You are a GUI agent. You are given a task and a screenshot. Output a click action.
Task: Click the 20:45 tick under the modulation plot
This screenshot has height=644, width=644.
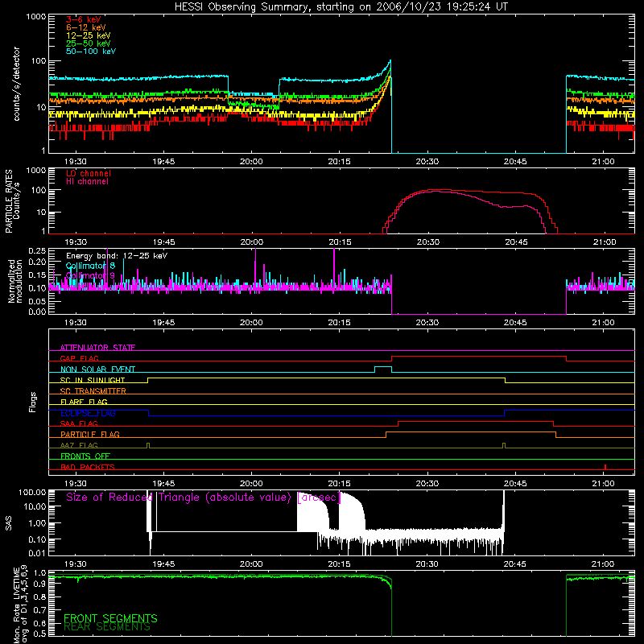tap(515, 323)
